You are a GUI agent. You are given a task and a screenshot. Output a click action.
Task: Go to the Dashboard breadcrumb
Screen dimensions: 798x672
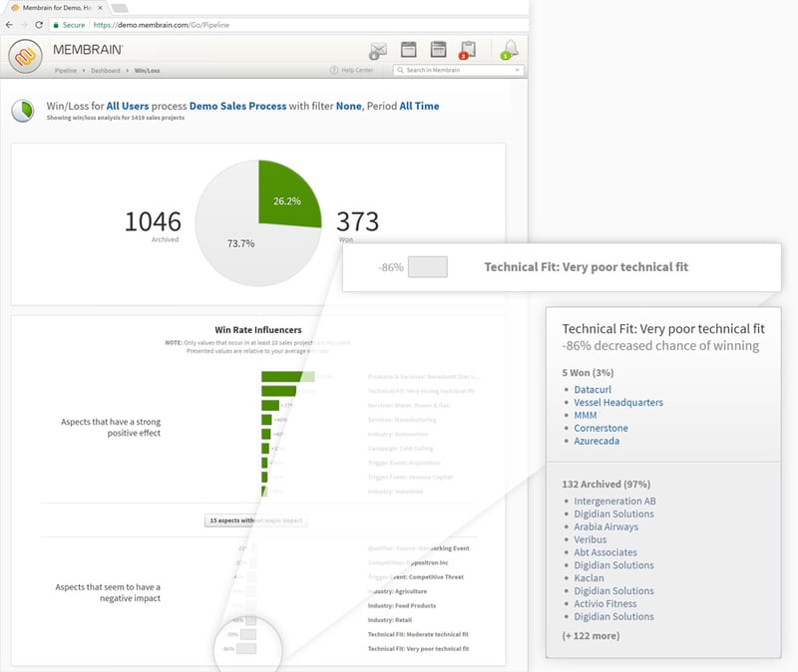point(106,71)
